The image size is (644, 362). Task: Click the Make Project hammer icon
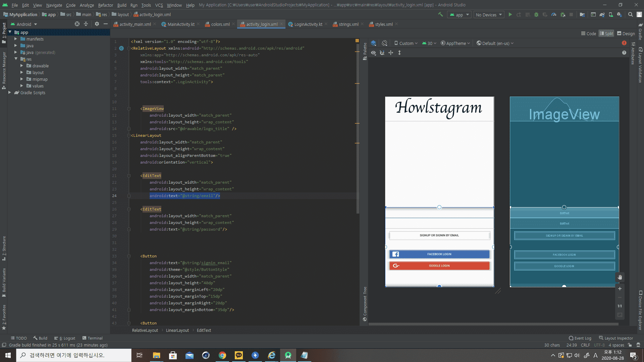440,14
